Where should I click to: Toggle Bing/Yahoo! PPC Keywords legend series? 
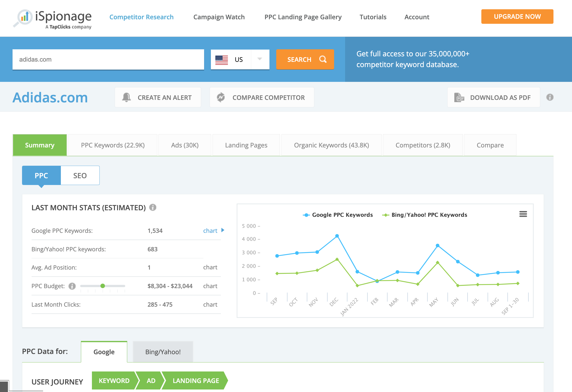[x=425, y=215]
